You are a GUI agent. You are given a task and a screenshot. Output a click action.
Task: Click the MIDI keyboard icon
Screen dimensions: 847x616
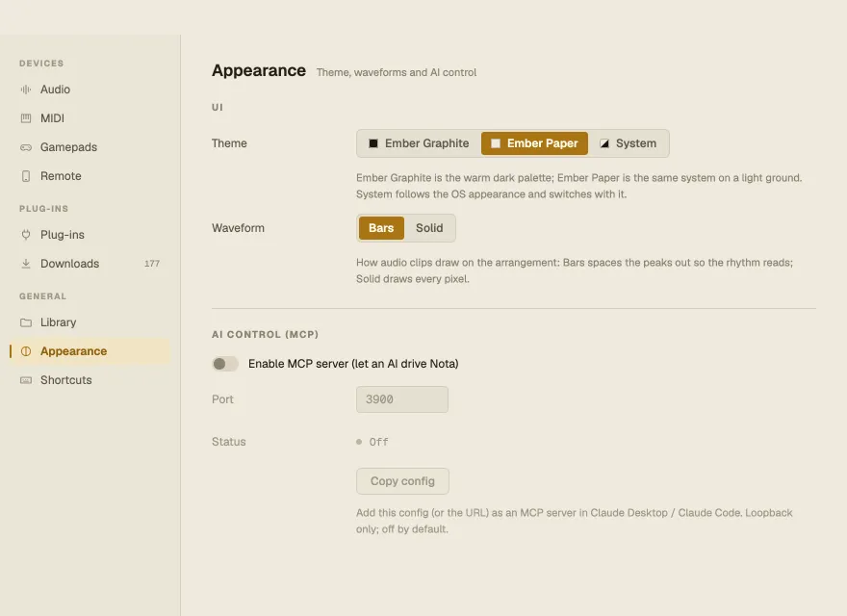coord(25,118)
